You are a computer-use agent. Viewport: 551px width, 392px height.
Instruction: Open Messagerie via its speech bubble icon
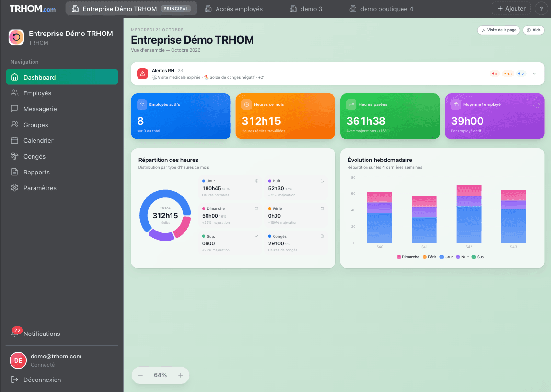14,109
